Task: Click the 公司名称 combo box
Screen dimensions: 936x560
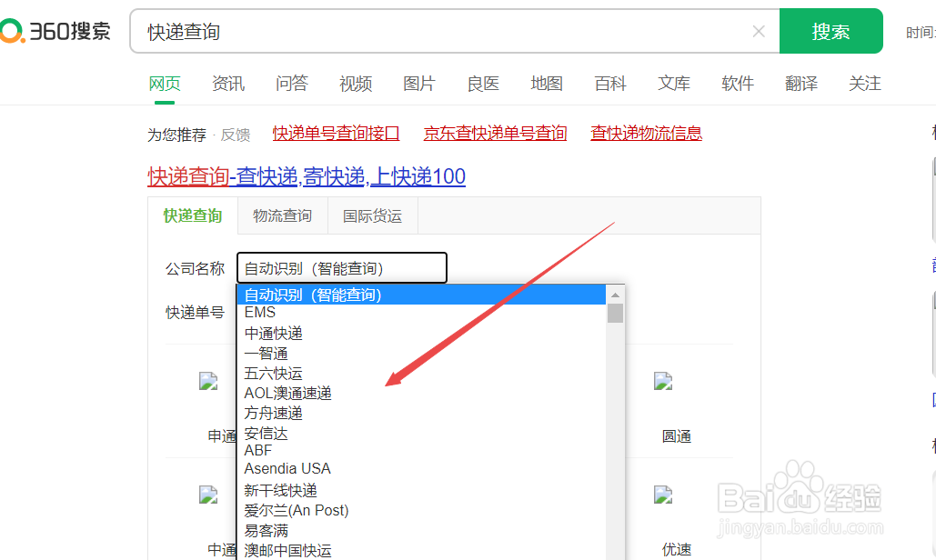Action: pyautogui.click(x=341, y=268)
